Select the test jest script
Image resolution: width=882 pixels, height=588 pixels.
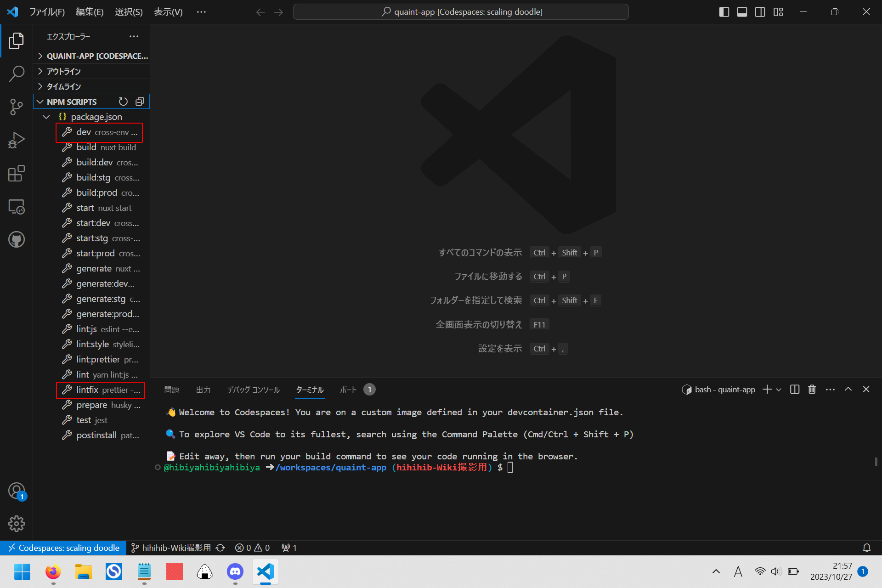92,420
